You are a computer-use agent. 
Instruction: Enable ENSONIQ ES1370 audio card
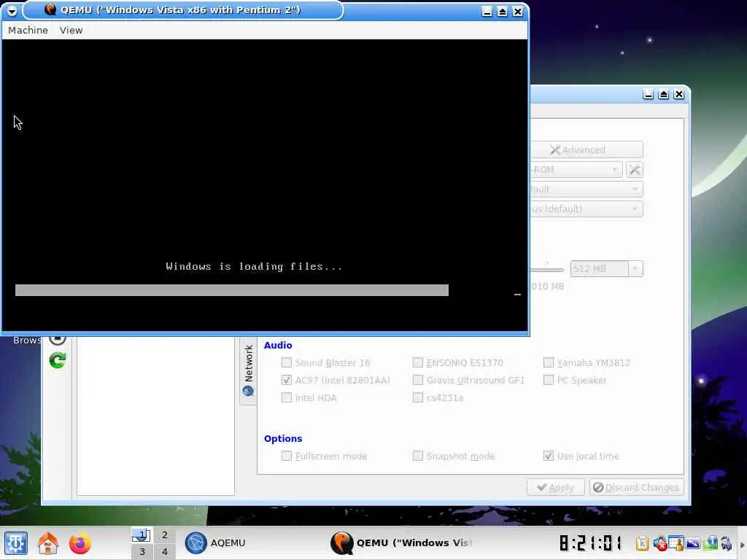(x=418, y=363)
